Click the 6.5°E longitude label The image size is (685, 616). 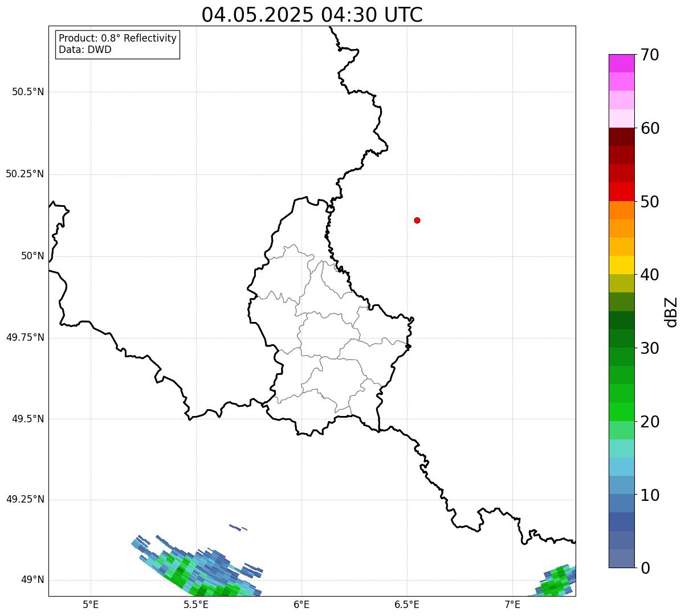click(x=407, y=604)
